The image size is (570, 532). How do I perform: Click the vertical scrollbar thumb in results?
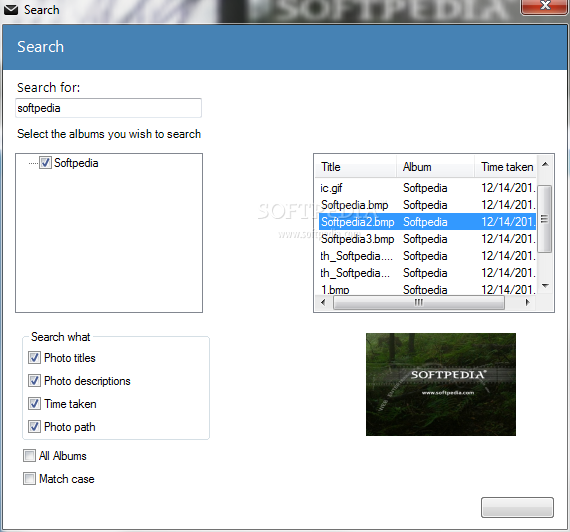545,219
